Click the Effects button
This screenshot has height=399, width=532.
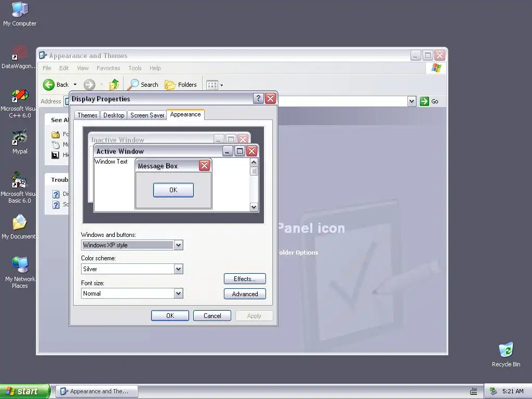245,279
